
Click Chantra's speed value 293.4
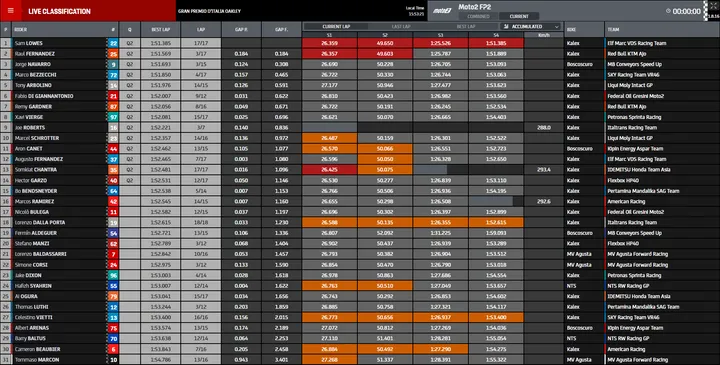544,170
